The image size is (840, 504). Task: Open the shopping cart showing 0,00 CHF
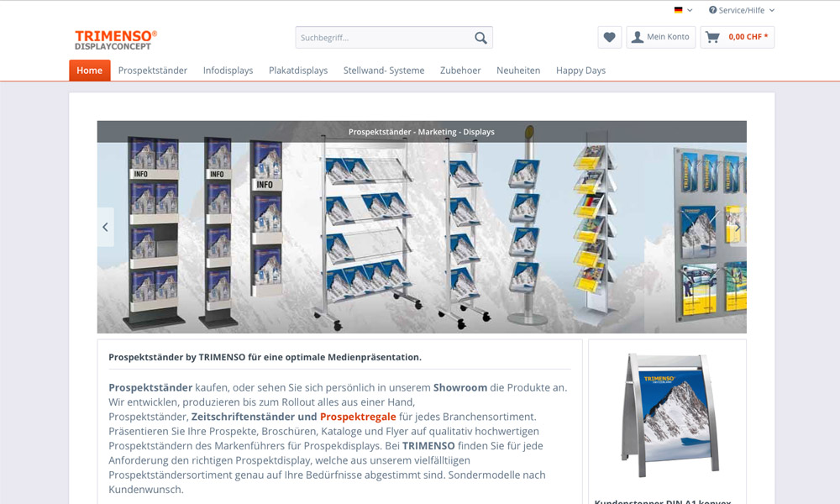738,37
